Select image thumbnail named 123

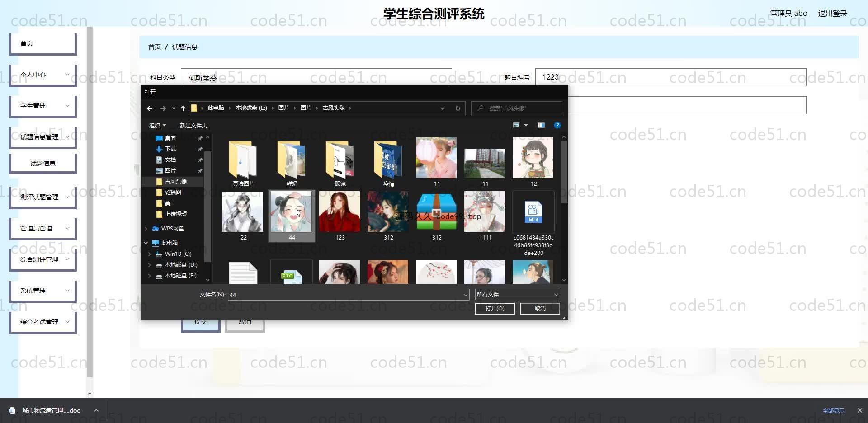point(340,216)
